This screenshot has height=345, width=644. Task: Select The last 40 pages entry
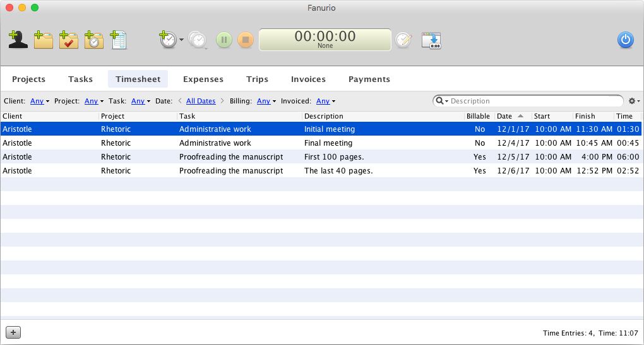pyautogui.click(x=321, y=171)
